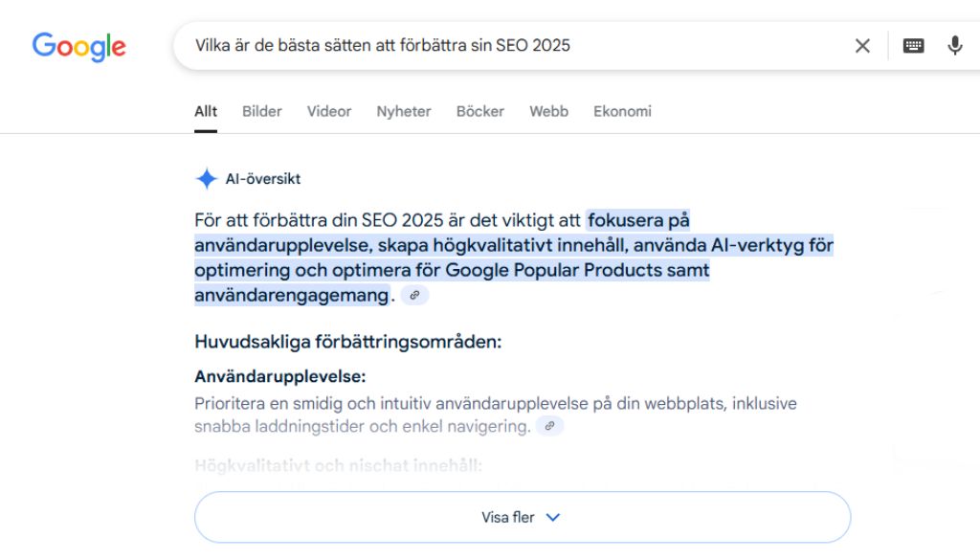Open the Nyheter tab
This screenshot has height=560, width=980.
[x=404, y=111]
